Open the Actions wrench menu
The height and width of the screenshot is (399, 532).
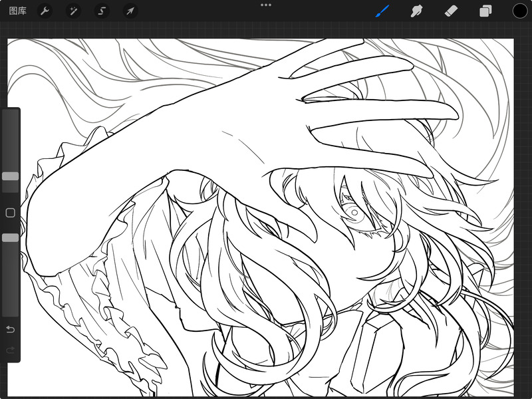tap(45, 11)
